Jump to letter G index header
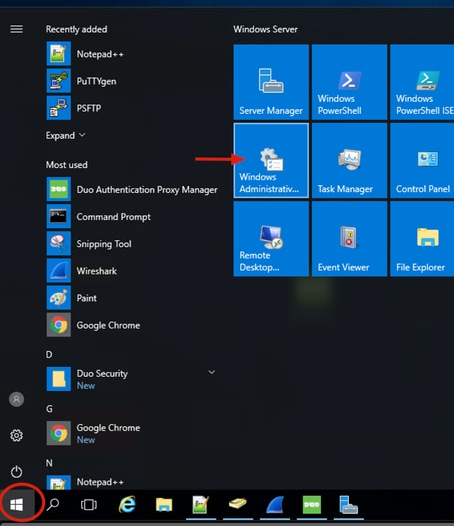 [49, 409]
